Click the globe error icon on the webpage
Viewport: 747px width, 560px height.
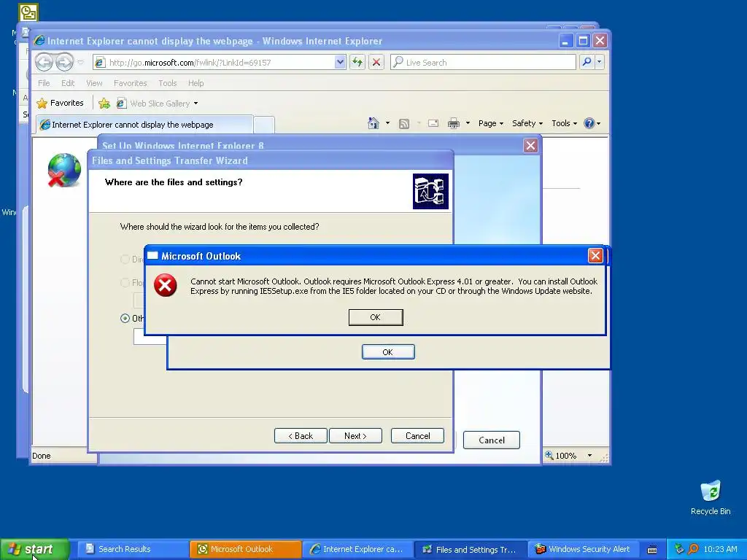(64, 170)
